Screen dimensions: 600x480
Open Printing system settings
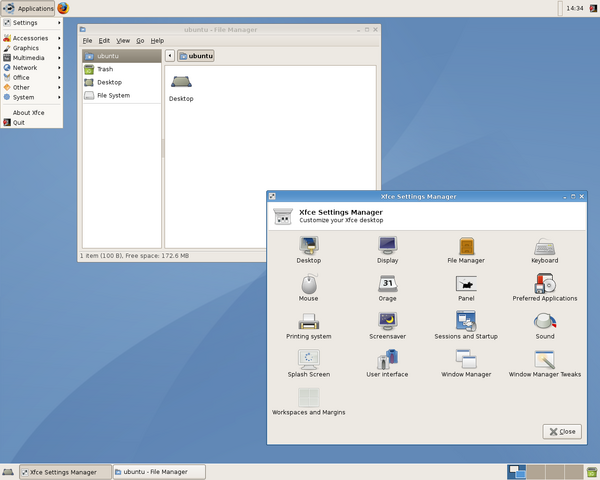click(308, 322)
